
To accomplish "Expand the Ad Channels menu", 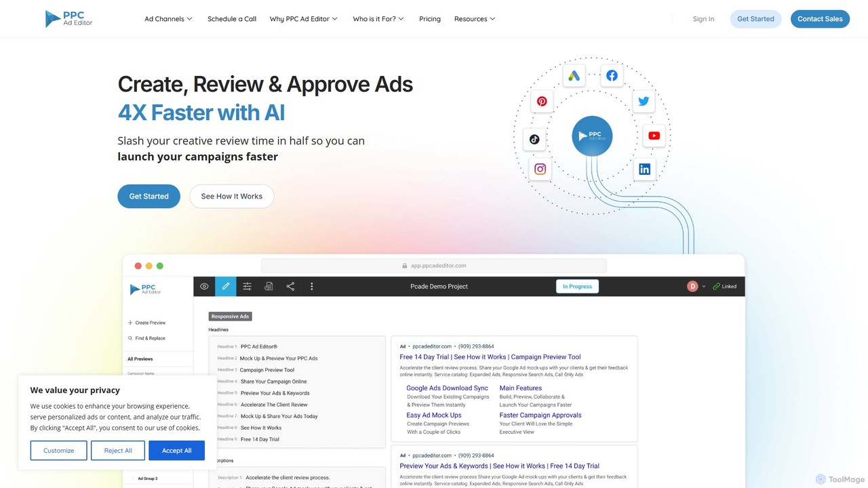I will point(168,19).
